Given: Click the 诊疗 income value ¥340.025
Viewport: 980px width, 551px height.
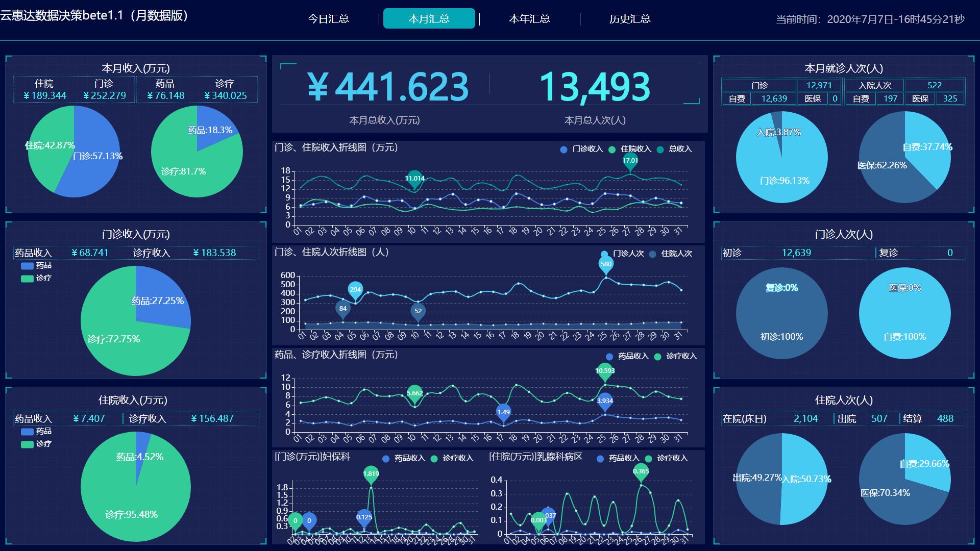Looking at the screenshot, I should 225,96.
